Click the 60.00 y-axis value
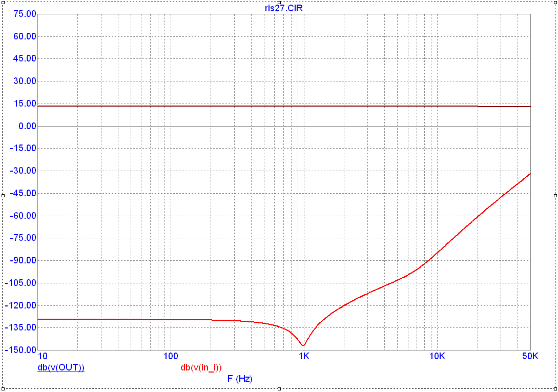Screen dimensions: 558x392 click(x=25, y=36)
